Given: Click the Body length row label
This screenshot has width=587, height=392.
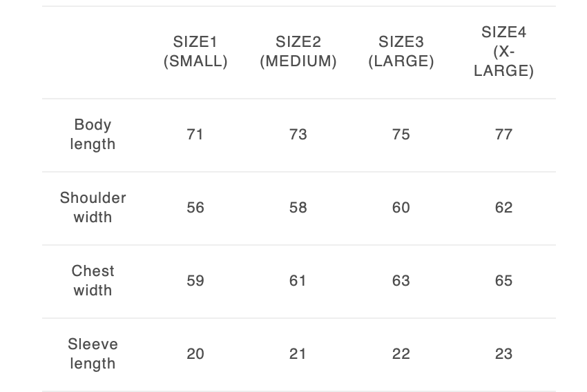Looking at the screenshot, I should pos(93,135).
